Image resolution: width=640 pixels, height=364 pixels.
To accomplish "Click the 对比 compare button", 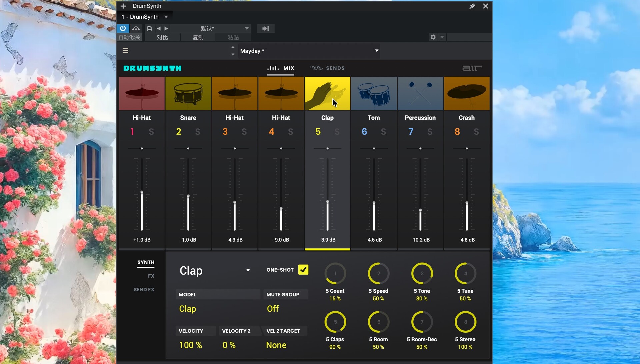I will point(162,37).
